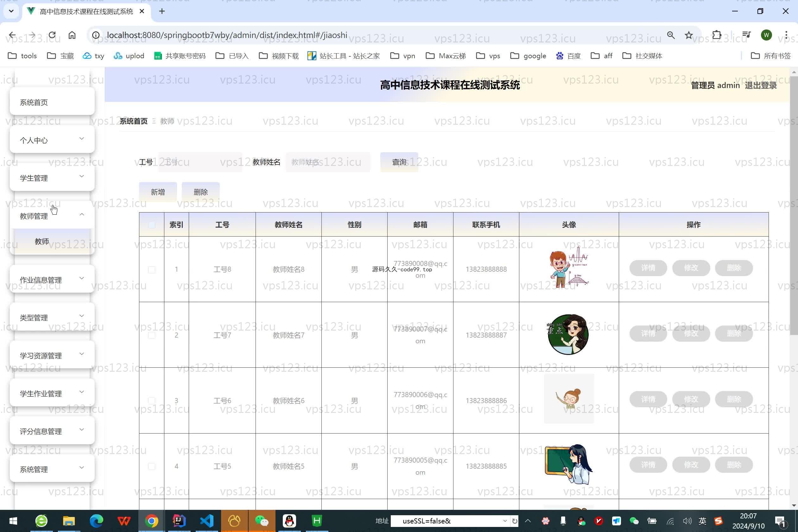This screenshot has height=532, width=798.
Task: Open IntelliJ IDEA from the taskbar
Action: click(179, 521)
